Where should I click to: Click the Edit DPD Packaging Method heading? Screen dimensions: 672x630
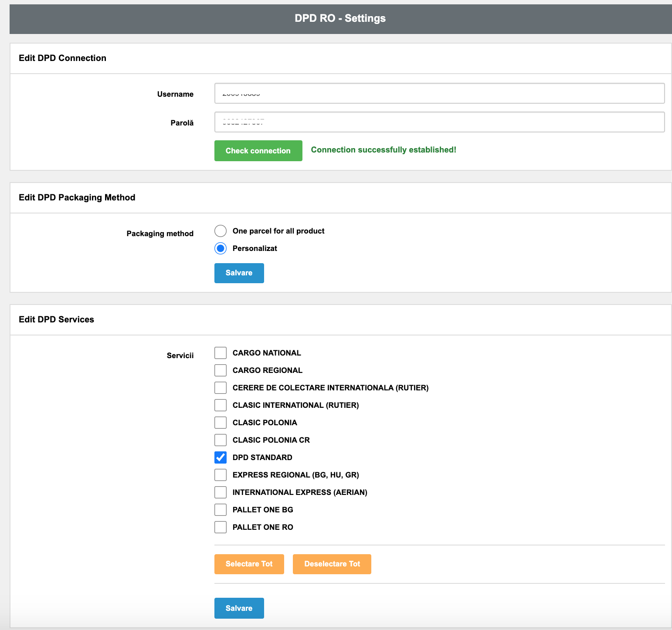click(x=77, y=197)
